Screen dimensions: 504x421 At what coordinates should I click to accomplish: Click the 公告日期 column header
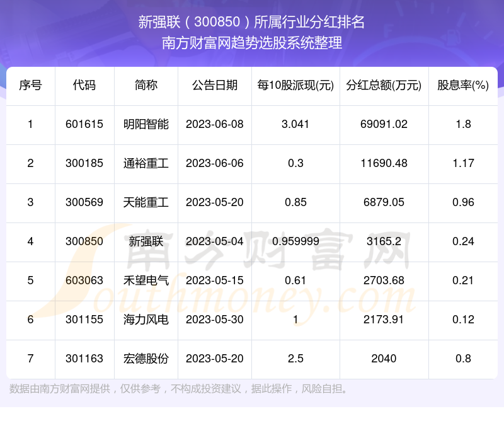215,86
